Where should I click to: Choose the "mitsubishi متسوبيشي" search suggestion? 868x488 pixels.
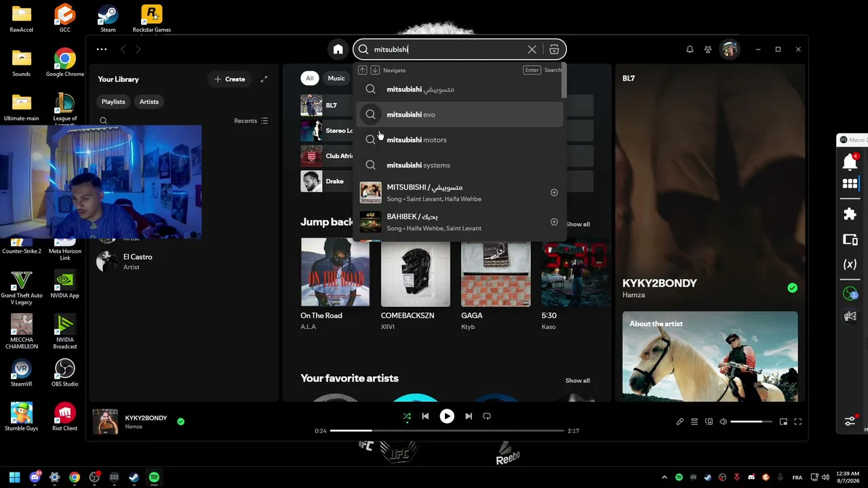click(x=460, y=89)
